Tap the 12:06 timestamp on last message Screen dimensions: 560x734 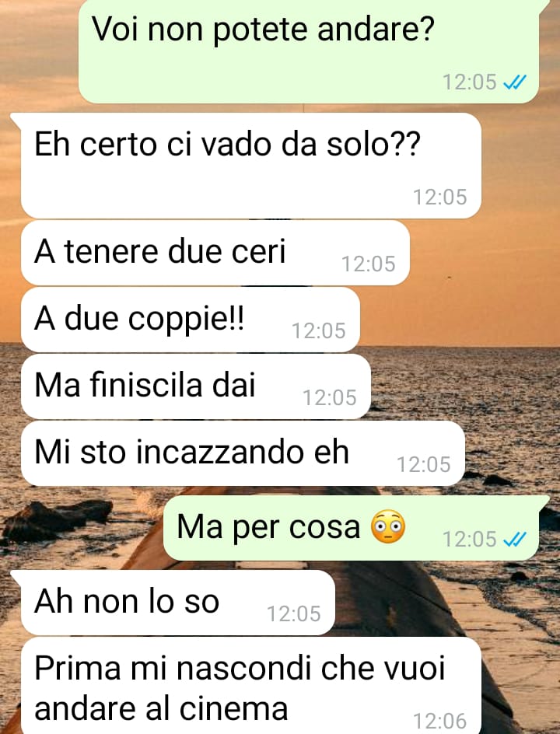click(x=439, y=722)
